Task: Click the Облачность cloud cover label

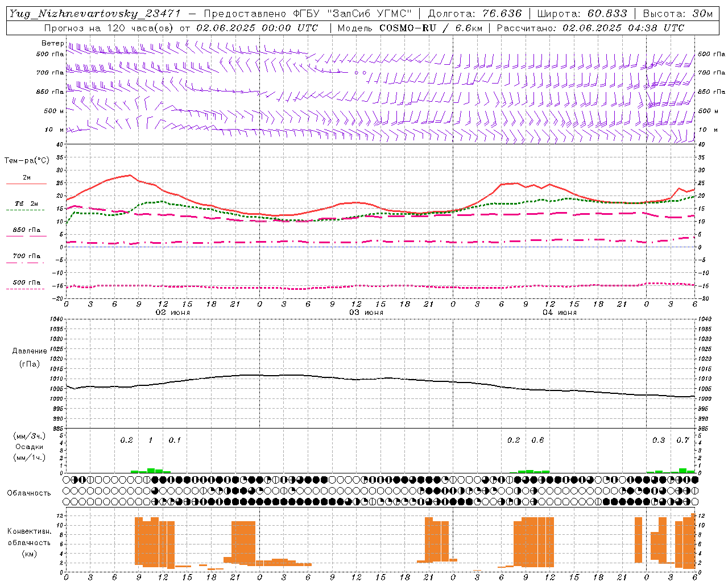Action: pyautogui.click(x=29, y=493)
